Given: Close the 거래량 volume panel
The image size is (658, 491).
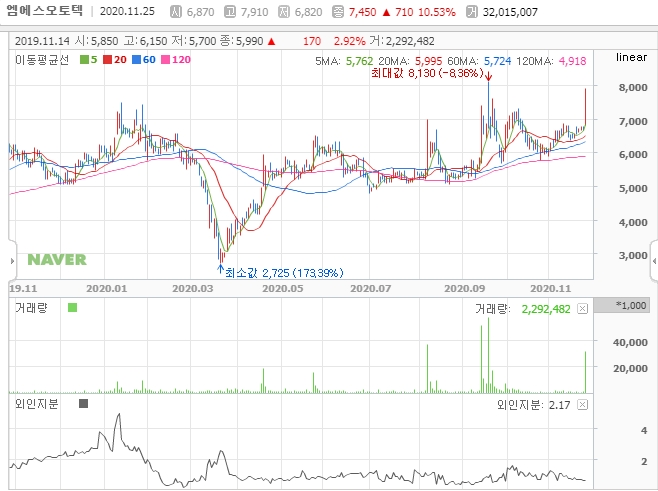Looking at the screenshot, I should 582,308.
